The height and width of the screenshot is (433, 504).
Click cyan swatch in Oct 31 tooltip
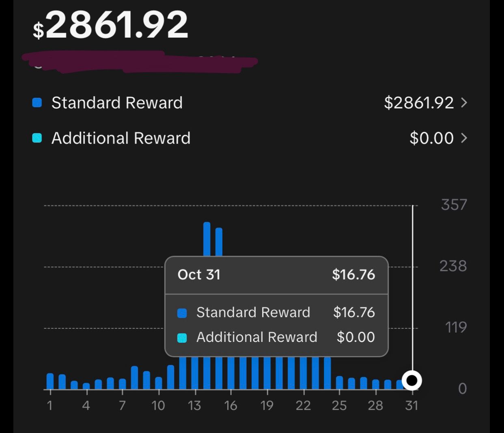point(182,338)
